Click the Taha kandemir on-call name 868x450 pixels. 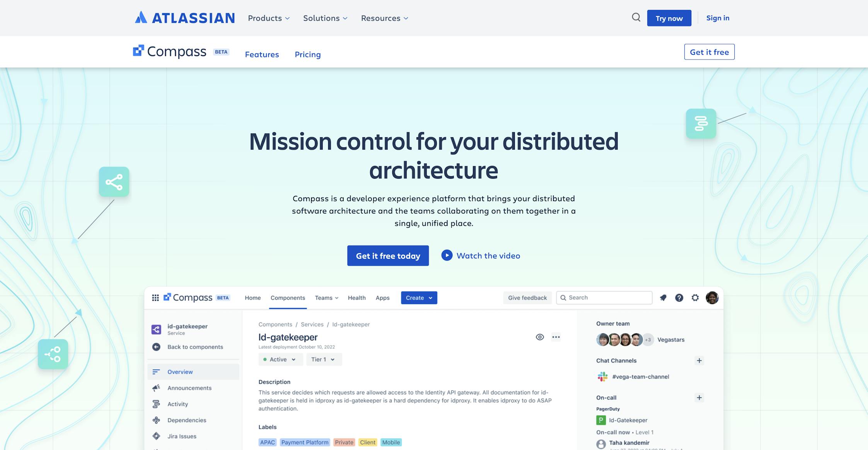(x=629, y=443)
